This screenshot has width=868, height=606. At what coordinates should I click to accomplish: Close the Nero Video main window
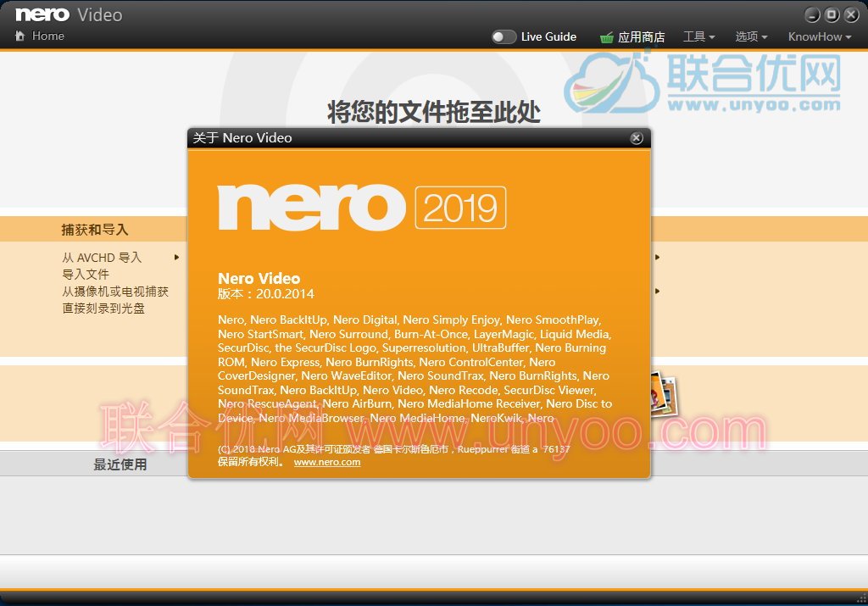pyautogui.click(x=851, y=15)
